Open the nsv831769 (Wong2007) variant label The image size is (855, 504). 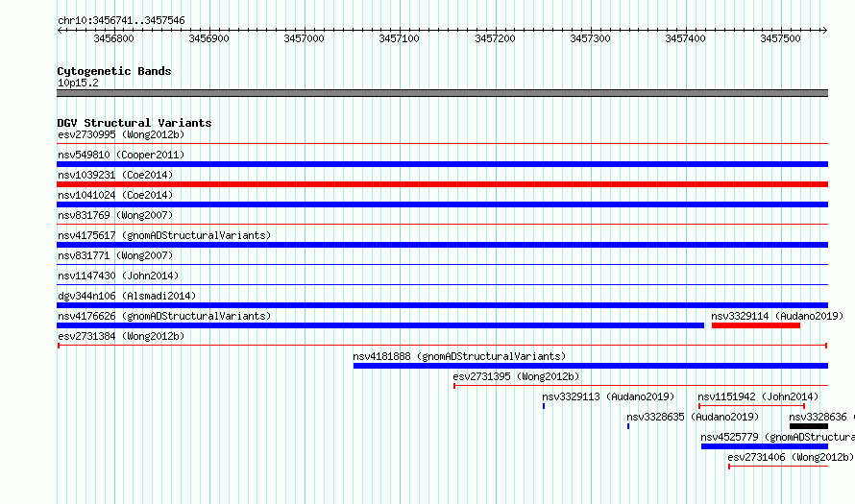point(115,215)
